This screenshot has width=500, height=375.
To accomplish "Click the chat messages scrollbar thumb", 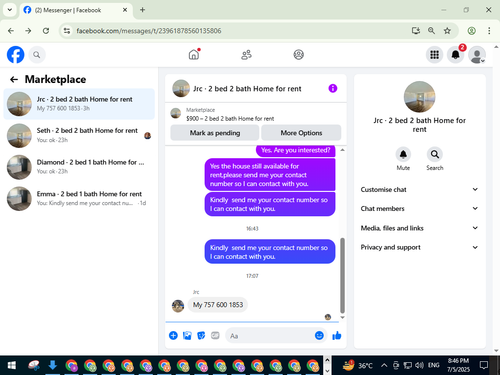I will click(x=342, y=275).
